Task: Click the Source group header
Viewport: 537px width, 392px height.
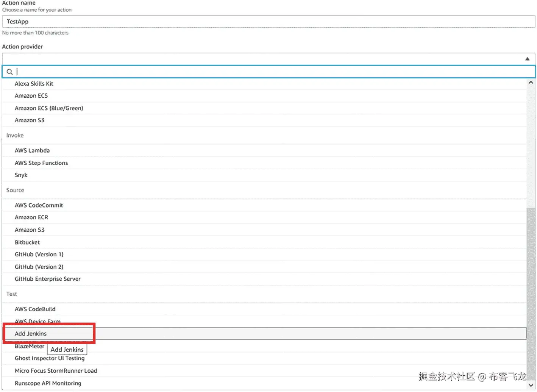Action: (15, 190)
